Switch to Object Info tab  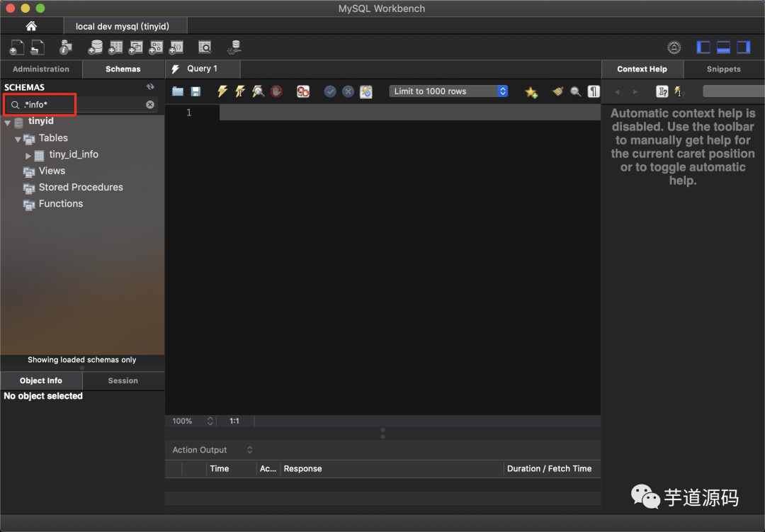point(41,380)
